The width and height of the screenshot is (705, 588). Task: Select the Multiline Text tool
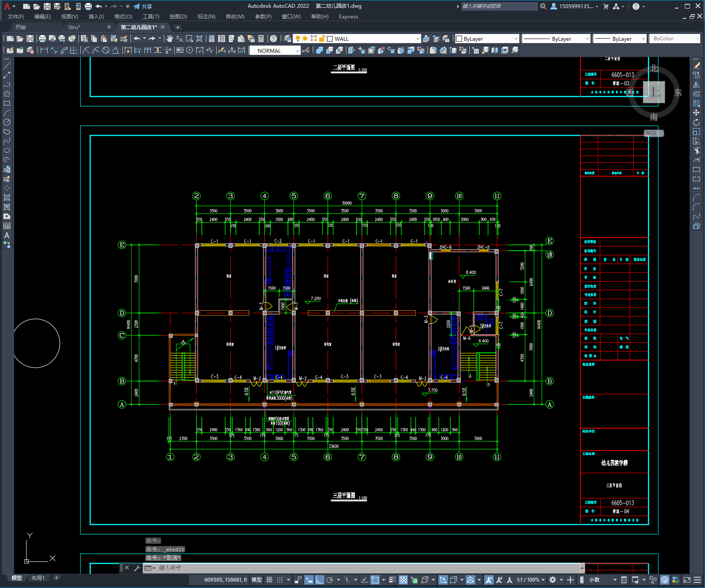tap(7, 235)
